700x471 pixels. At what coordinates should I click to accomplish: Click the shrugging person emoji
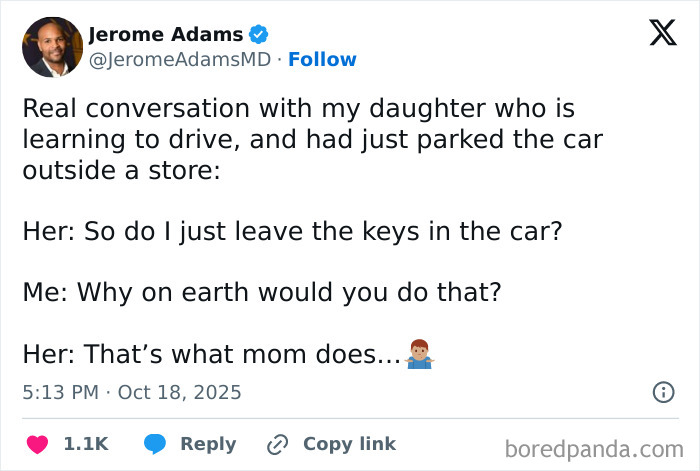tap(419, 353)
